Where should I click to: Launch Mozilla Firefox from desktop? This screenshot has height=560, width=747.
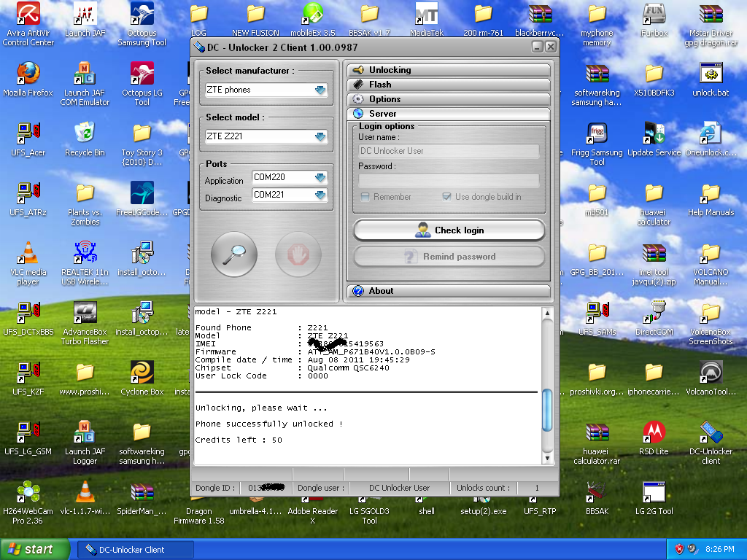[x=28, y=79]
